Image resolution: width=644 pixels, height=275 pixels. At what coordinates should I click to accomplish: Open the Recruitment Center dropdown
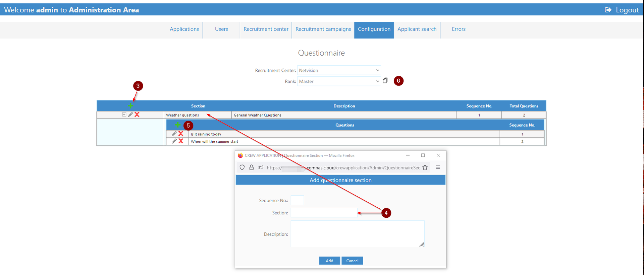339,70
